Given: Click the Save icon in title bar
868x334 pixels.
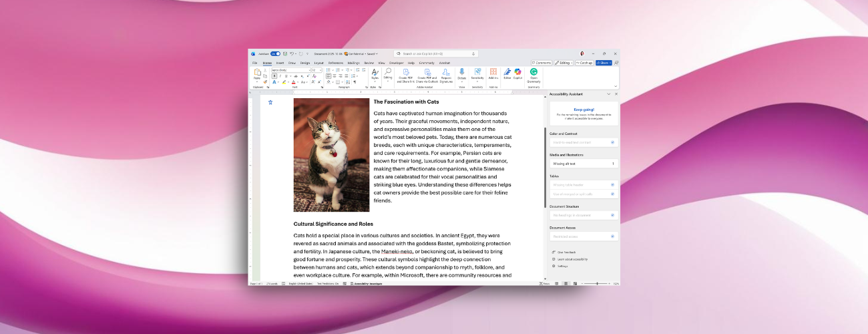Looking at the screenshot, I should (x=285, y=53).
